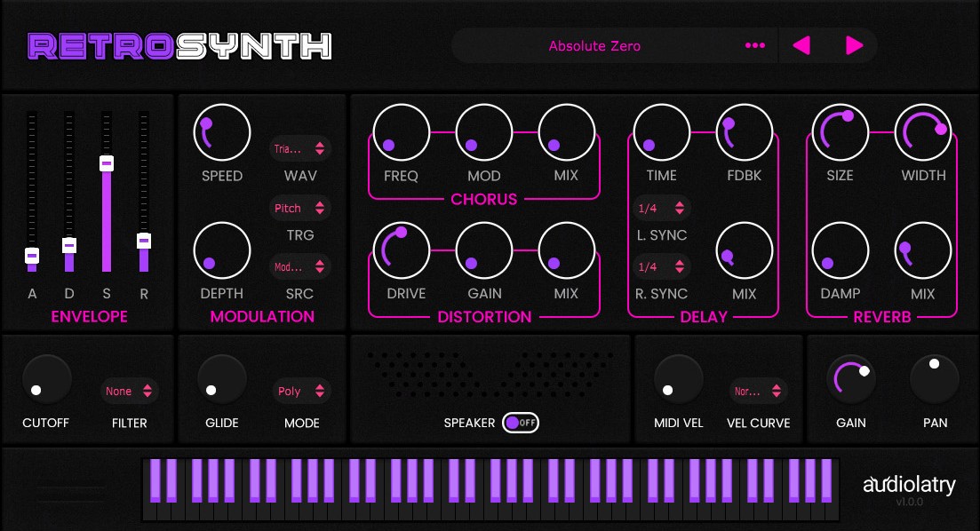The height and width of the screenshot is (531, 980).
Task: Click the Delay MIX knob
Action: pyautogui.click(x=745, y=250)
